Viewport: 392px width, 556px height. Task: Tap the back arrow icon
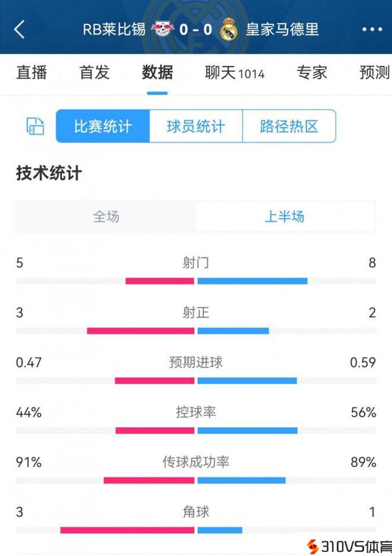20,29
